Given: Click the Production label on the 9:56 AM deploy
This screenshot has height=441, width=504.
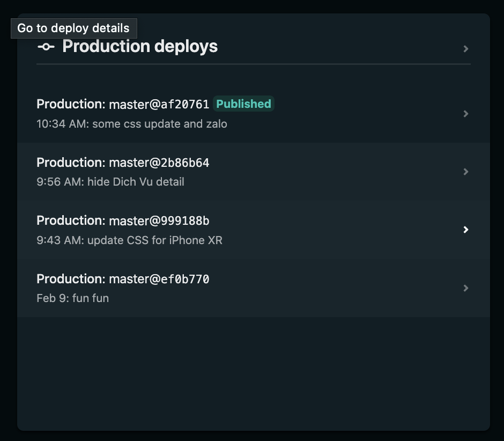Looking at the screenshot, I should point(70,163).
